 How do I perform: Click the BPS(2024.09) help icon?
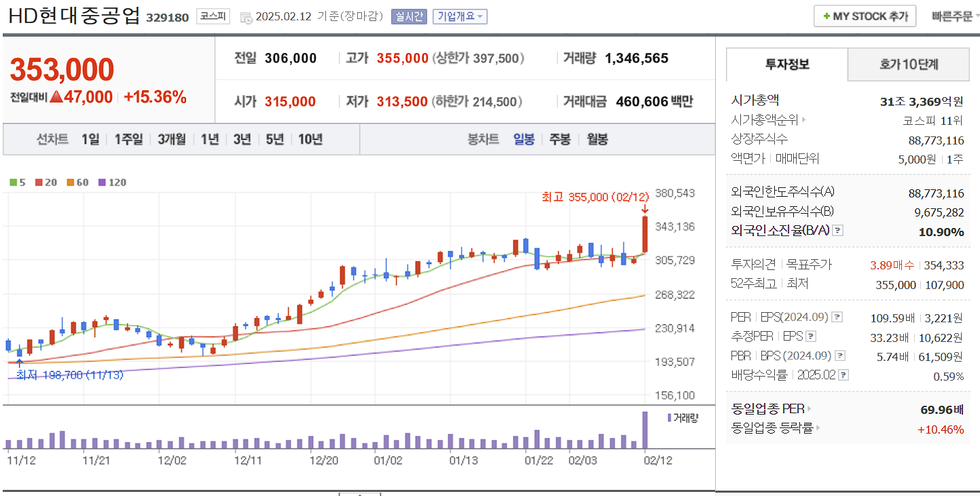(840, 354)
